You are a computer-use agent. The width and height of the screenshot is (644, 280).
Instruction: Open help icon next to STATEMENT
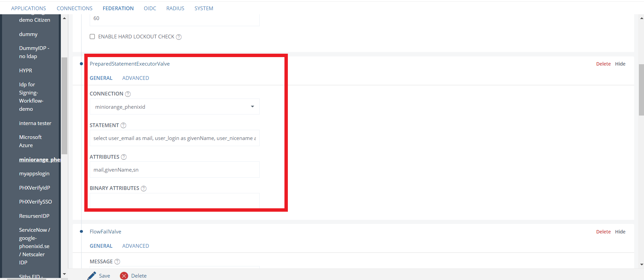tap(123, 125)
